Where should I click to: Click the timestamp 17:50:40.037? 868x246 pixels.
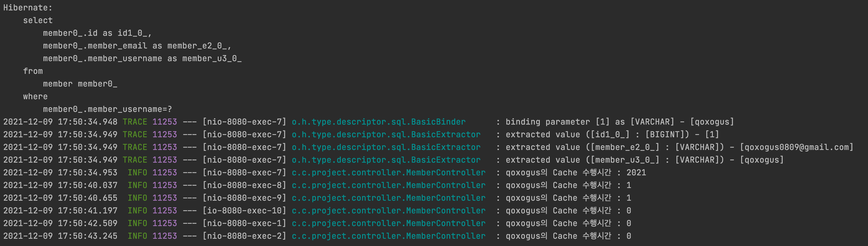pos(88,185)
